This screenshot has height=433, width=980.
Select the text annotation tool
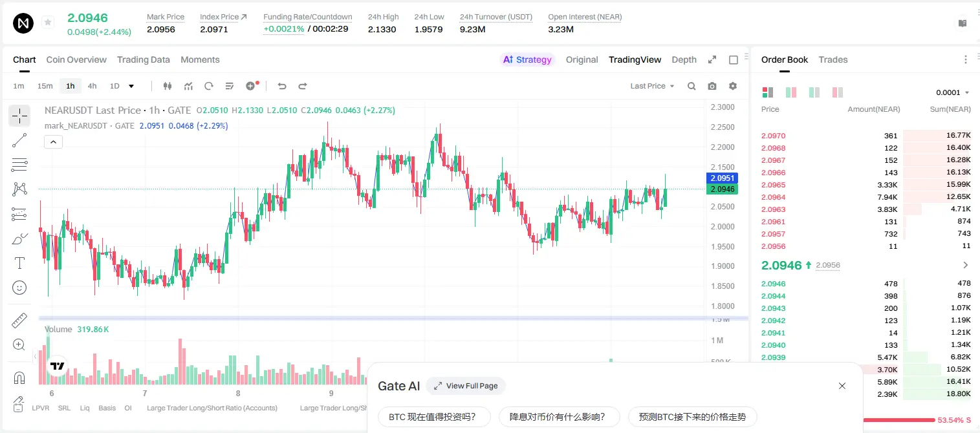pos(19,263)
